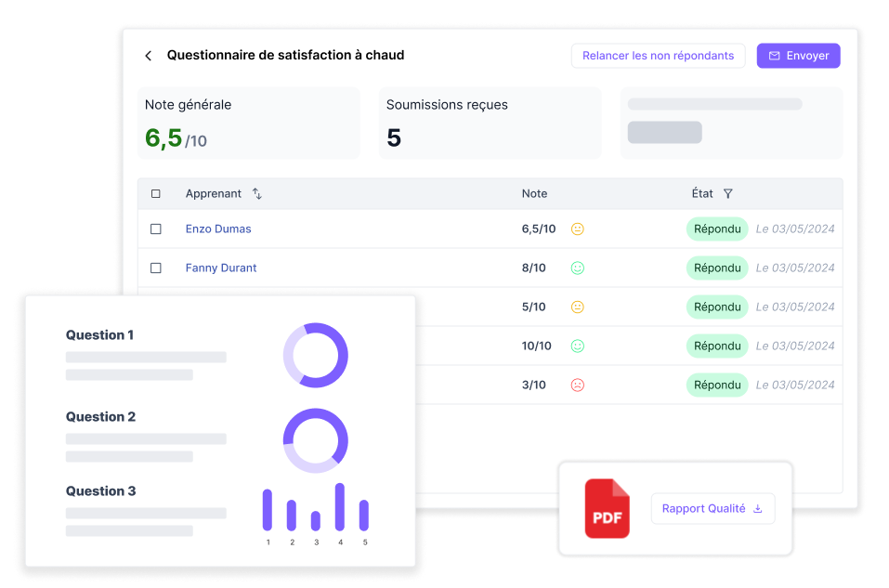The image size is (889, 588).
Task: Click the Soumissions reçues count 5
Action: point(394,137)
